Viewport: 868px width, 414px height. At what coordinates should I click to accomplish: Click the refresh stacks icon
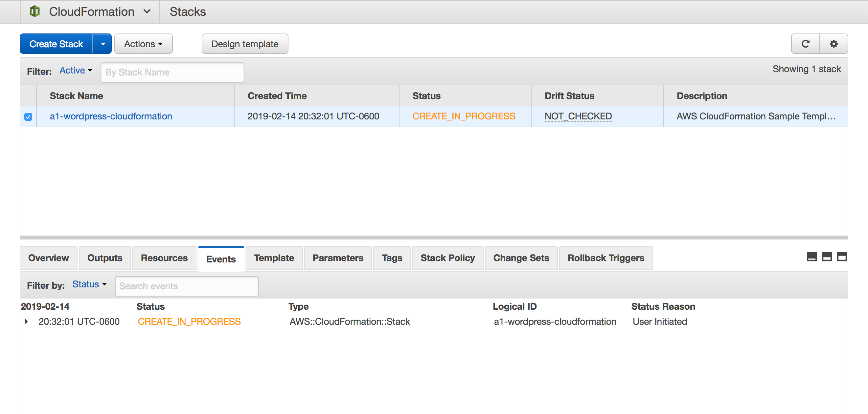(805, 44)
